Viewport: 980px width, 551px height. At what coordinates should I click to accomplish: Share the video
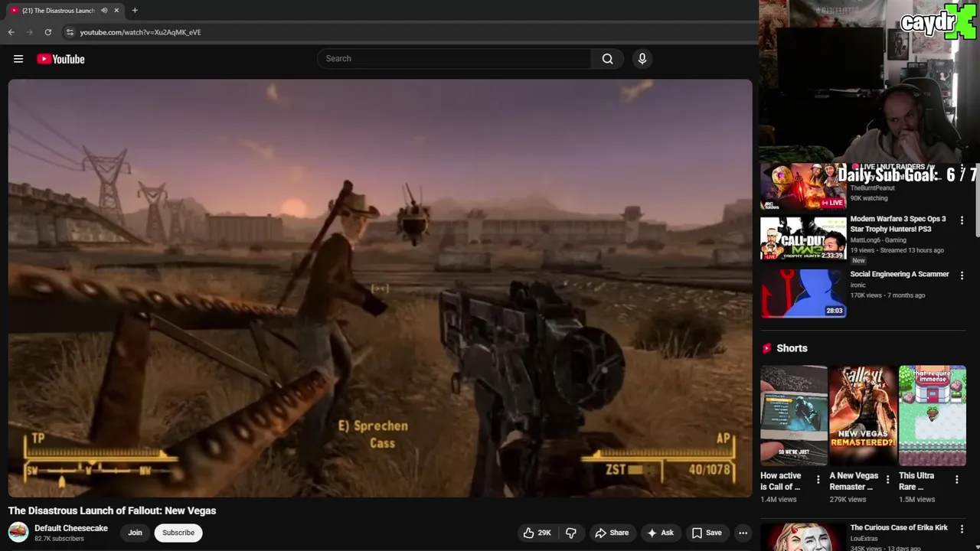click(x=612, y=533)
